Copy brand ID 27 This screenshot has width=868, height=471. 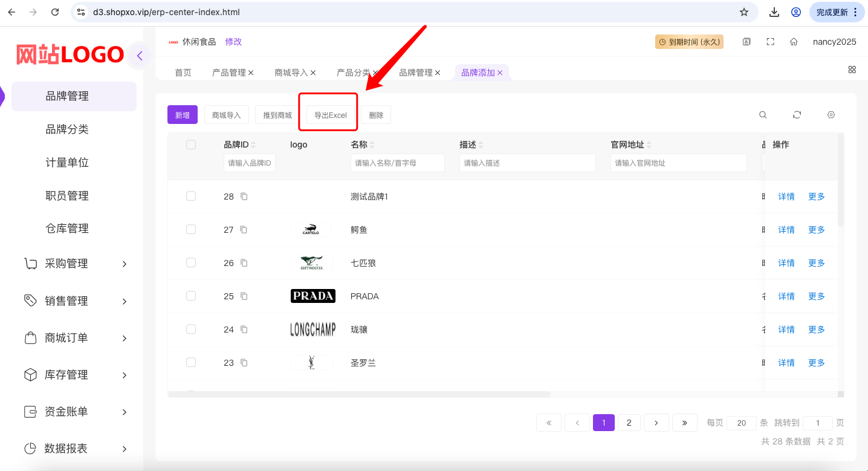click(x=244, y=230)
